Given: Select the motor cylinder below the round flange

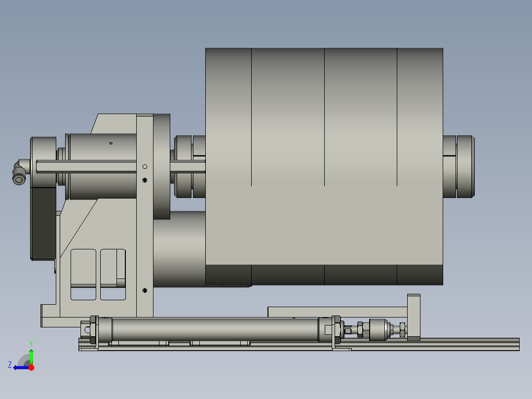Looking at the screenshot, I should click(179, 249).
